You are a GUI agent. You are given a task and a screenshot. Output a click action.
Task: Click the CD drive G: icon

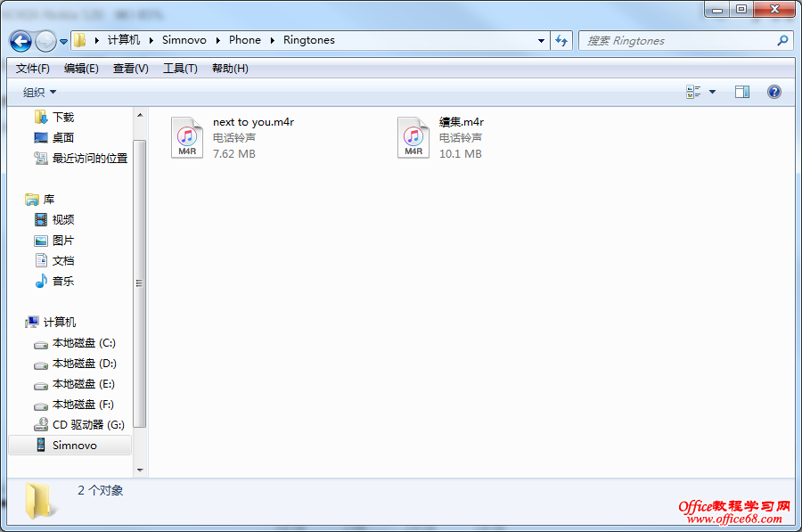tap(41, 424)
